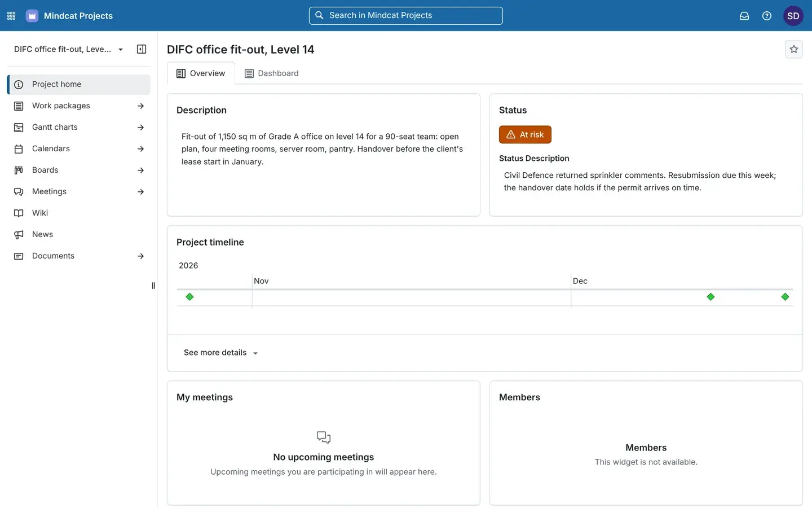Open Project home in sidebar
This screenshot has width=812, height=508.
pos(79,84)
